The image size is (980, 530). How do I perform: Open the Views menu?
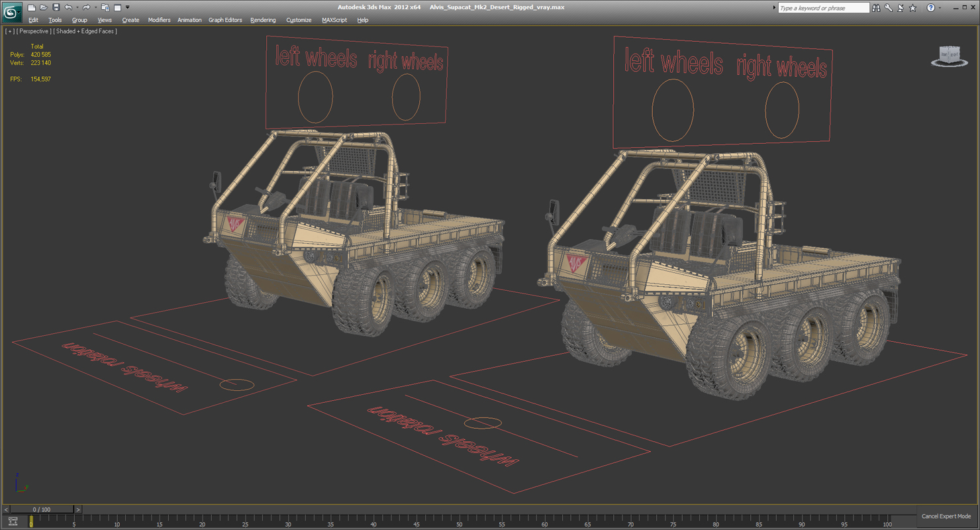coord(105,20)
